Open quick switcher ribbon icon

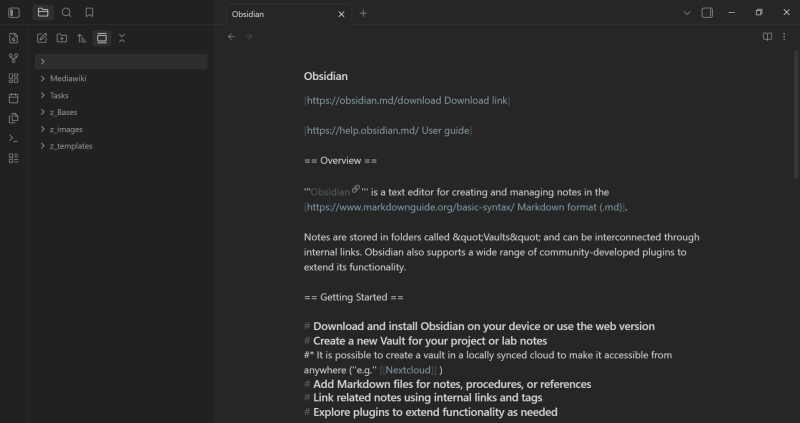click(14, 38)
